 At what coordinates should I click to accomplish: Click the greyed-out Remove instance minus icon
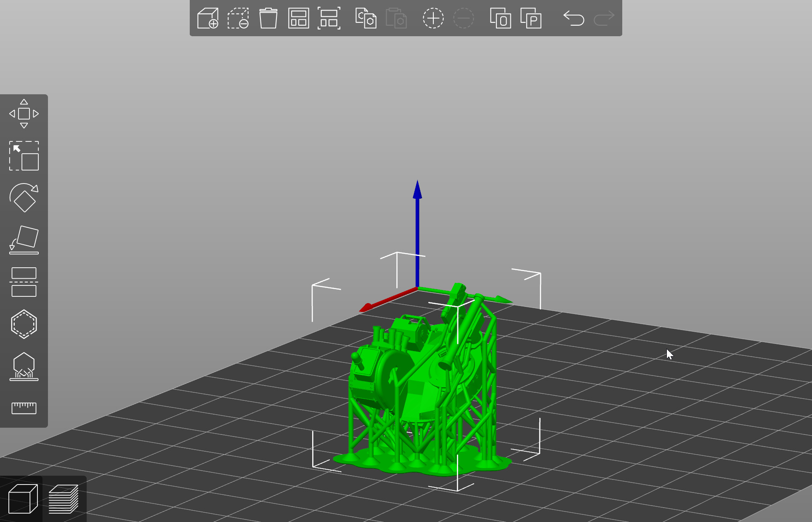point(463,18)
